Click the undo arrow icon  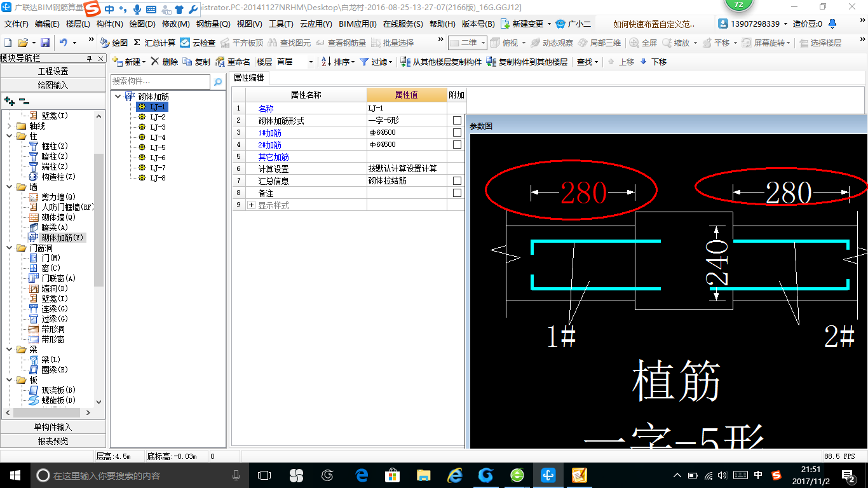(x=64, y=43)
